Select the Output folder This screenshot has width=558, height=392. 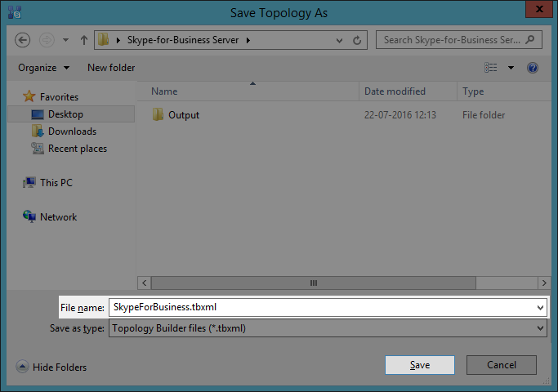(184, 115)
